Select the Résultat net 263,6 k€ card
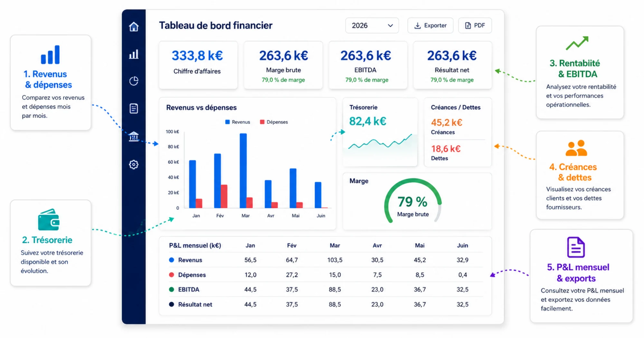This screenshot has width=644, height=338. (x=452, y=65)
